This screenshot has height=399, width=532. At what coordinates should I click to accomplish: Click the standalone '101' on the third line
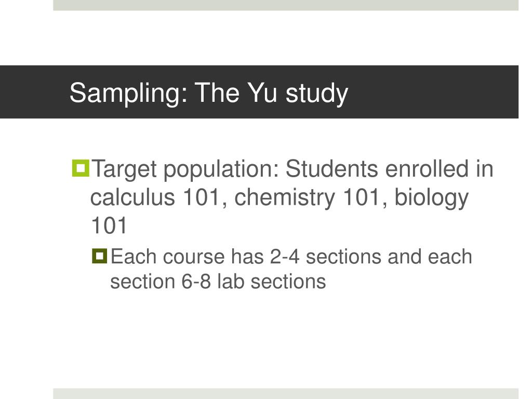click(x=109, y=225)
